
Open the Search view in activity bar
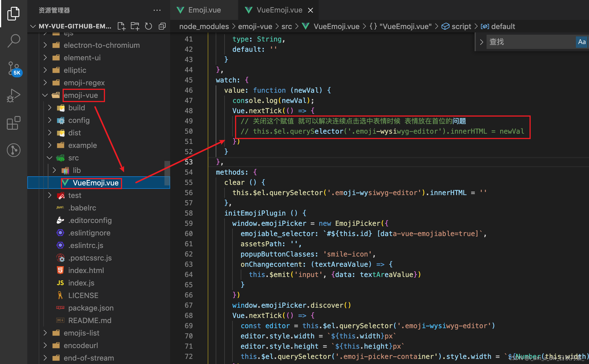(x=13, y=41)
